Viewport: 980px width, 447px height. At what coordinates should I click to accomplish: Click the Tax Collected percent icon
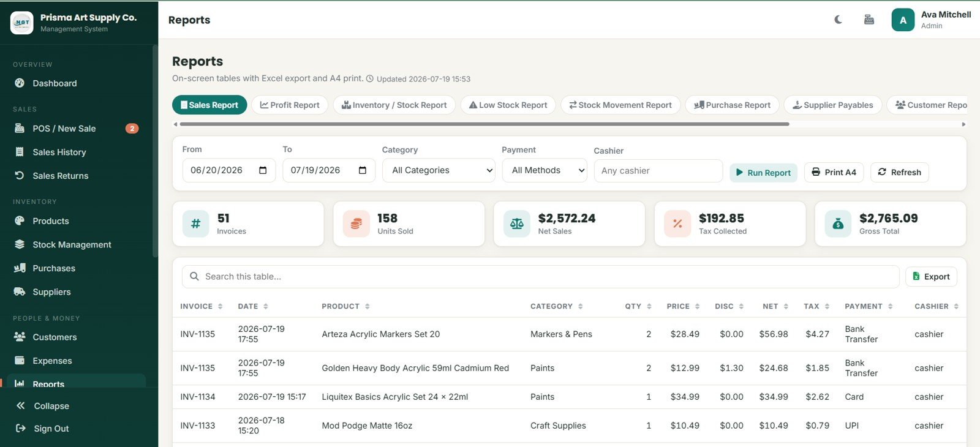pos(677,224)
